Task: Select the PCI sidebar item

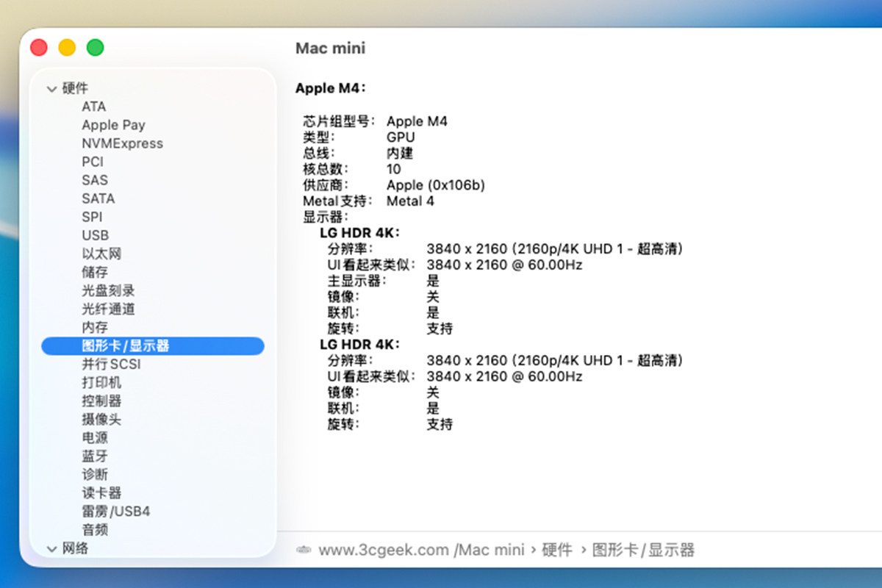Action: tap(93, 162)
